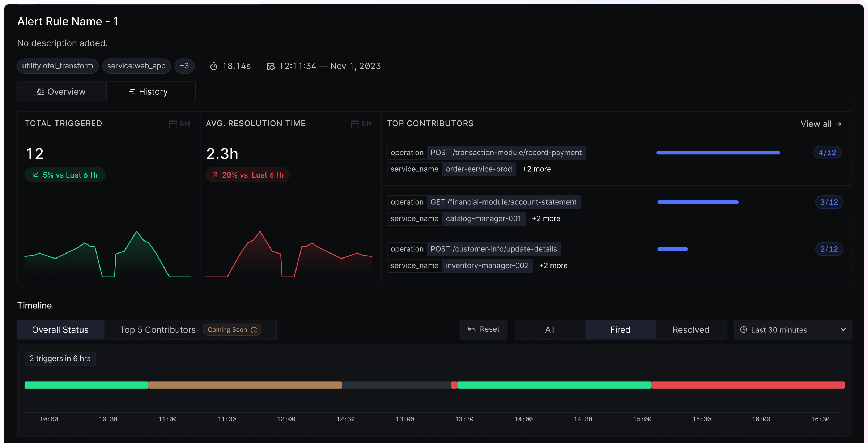The image size is (868, 443).
Task: Switch to the Resolved status filter
Action: [690, 329]
